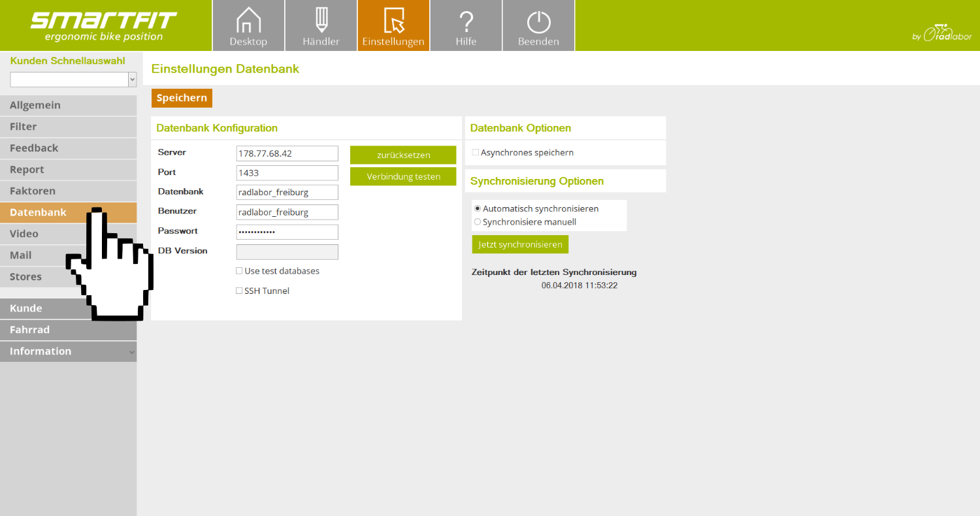Click the Einstellungen Datenbank heading
This screenshot has height=516, width=980.
point(225,69)
